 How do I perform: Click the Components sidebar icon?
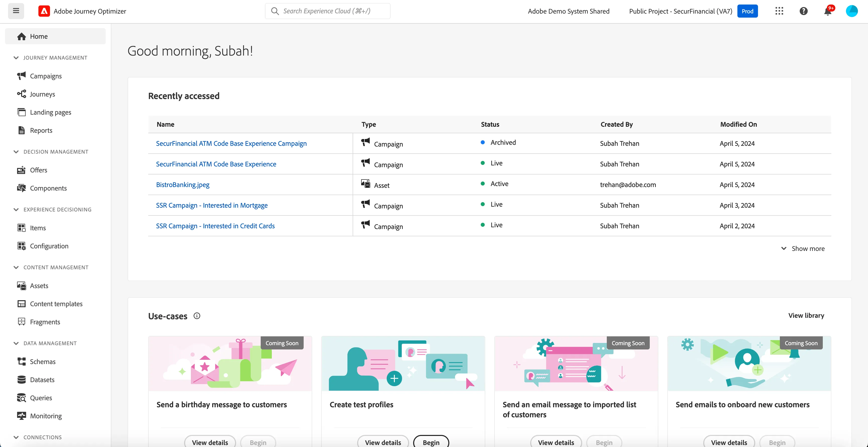[21, 188]
